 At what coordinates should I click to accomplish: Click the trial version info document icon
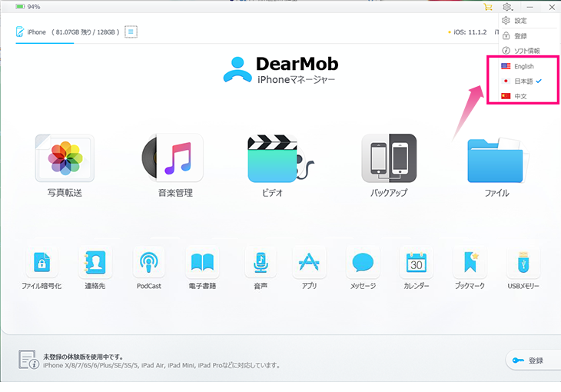(28, 360)
